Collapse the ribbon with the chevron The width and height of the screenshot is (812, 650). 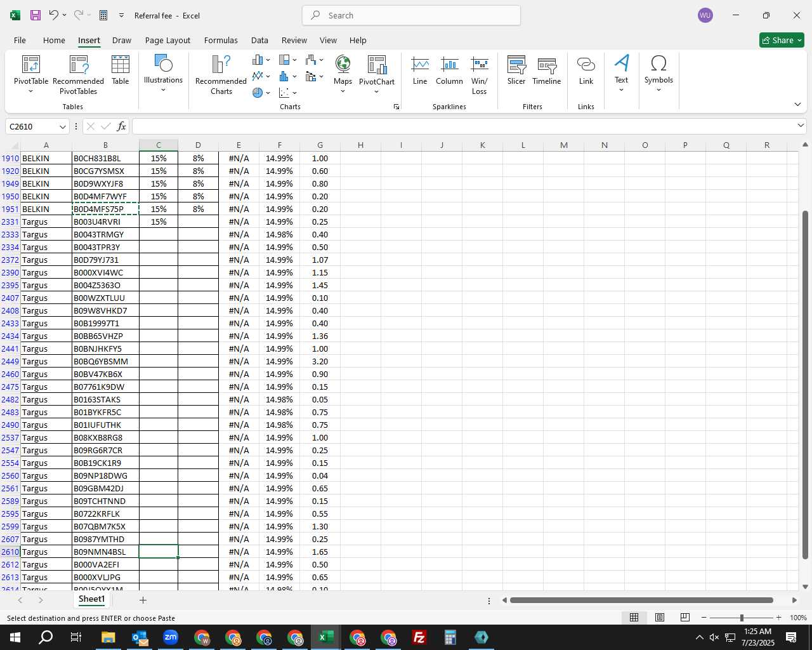(x=797, y=104)
